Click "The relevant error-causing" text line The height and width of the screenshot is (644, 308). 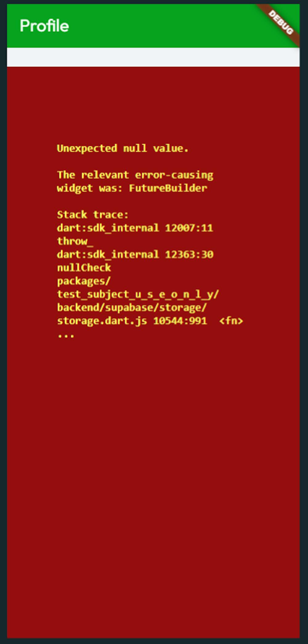click(x=135, y=175)
